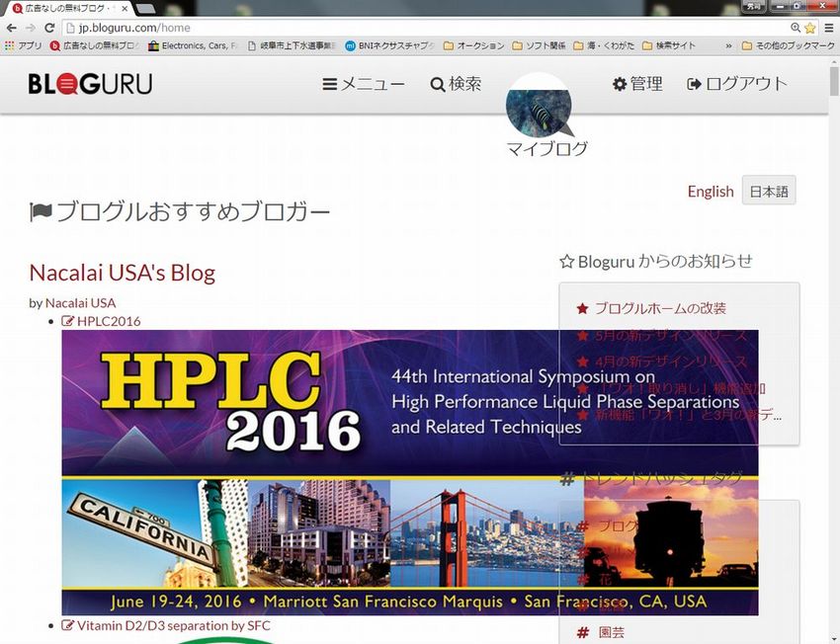Viewport: 840px width, 644px height.
Task: Click the browser back arrow
Action: coord(11,28)
